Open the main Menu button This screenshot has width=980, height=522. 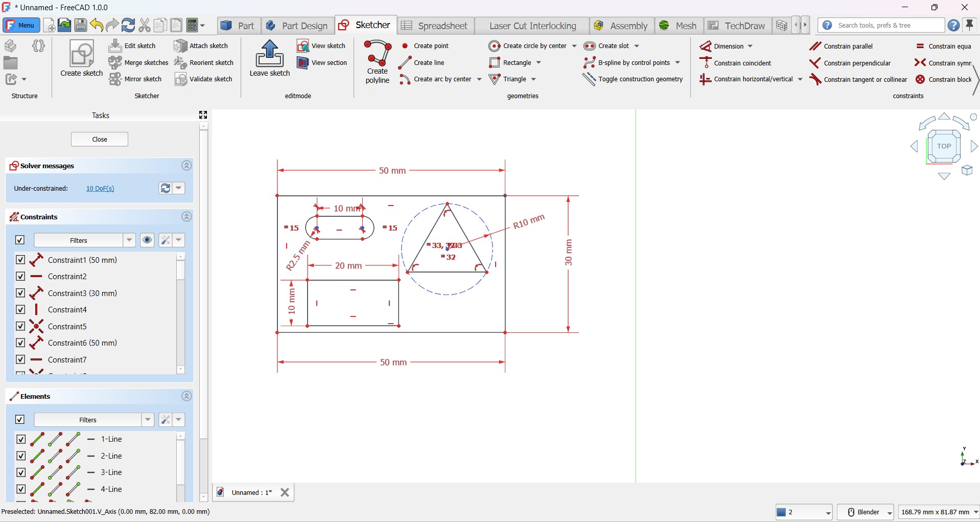(x=21, y=25)
